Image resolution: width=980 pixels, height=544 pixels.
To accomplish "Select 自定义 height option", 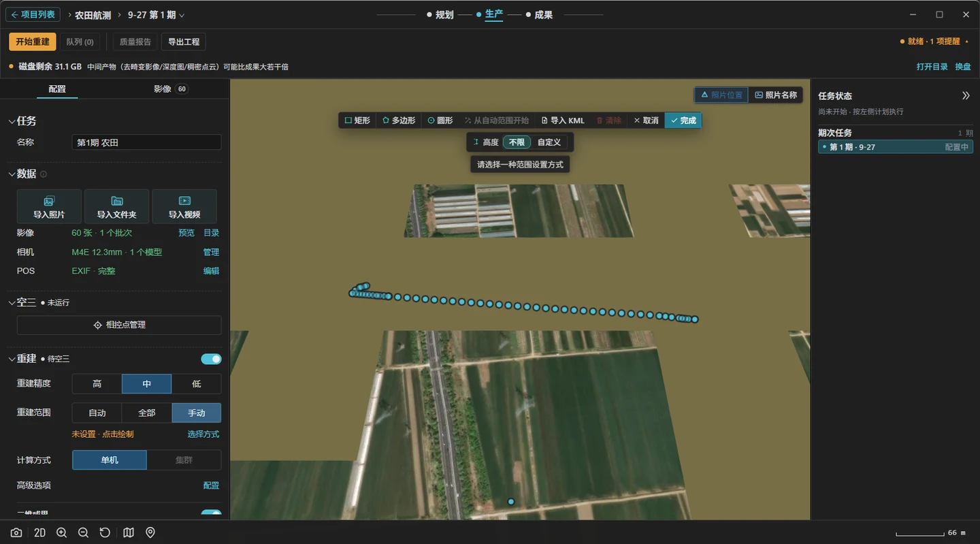I will click(549, 142).
